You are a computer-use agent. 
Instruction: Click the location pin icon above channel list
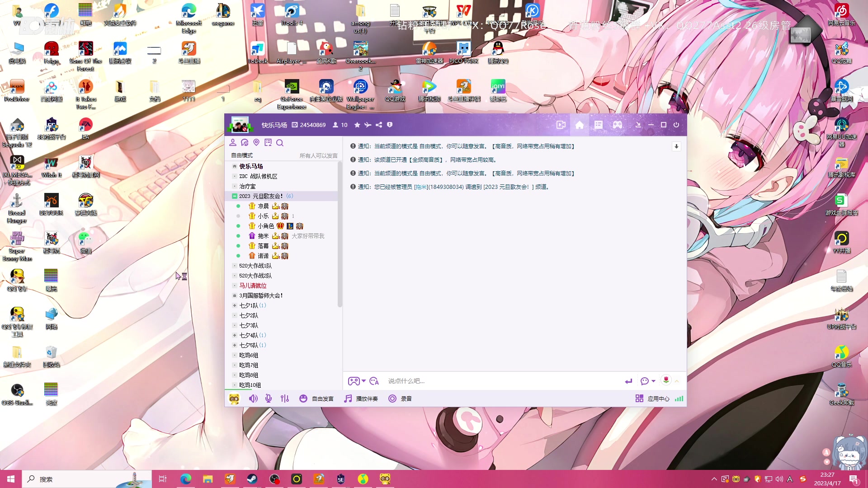(256, 143)
